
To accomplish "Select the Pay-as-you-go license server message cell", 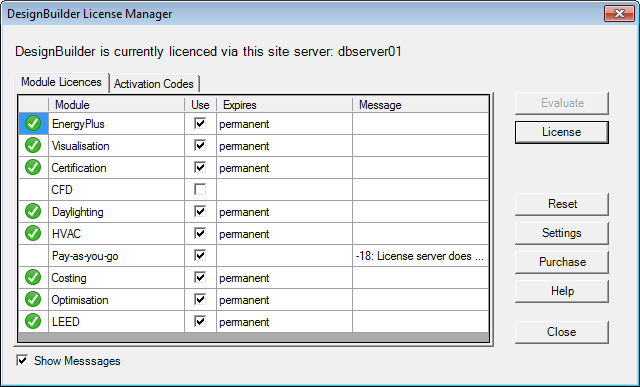I will point(420,256).
